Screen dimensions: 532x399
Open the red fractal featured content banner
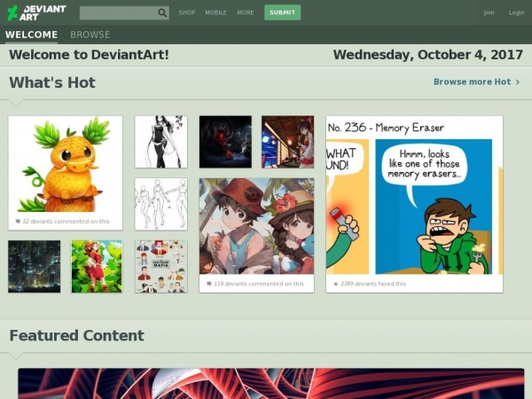(271, 384)
